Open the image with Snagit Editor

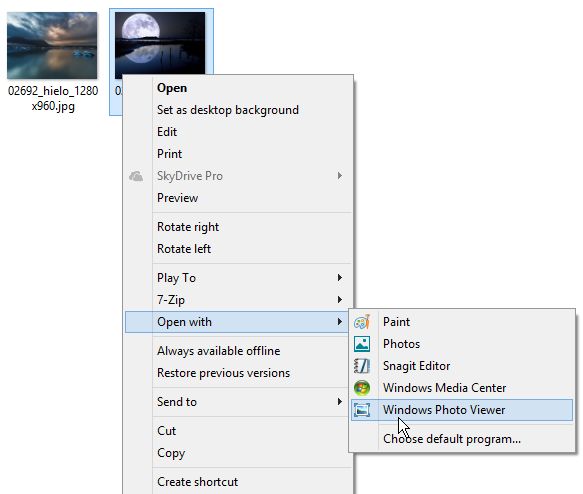(x=462, y=366)
